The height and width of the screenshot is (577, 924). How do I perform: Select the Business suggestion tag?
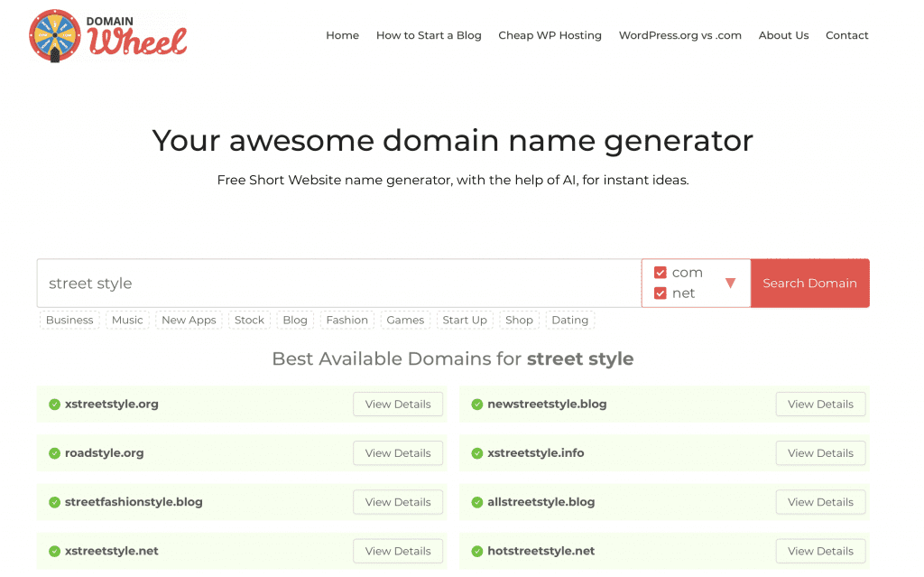coord(69,320)
